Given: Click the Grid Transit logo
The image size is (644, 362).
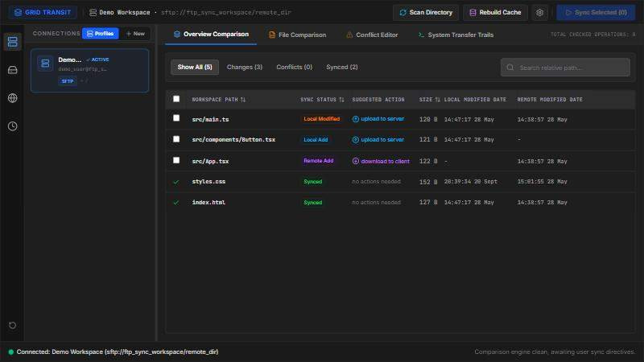Looking at the screenshot, I should (x=43, y=13).
